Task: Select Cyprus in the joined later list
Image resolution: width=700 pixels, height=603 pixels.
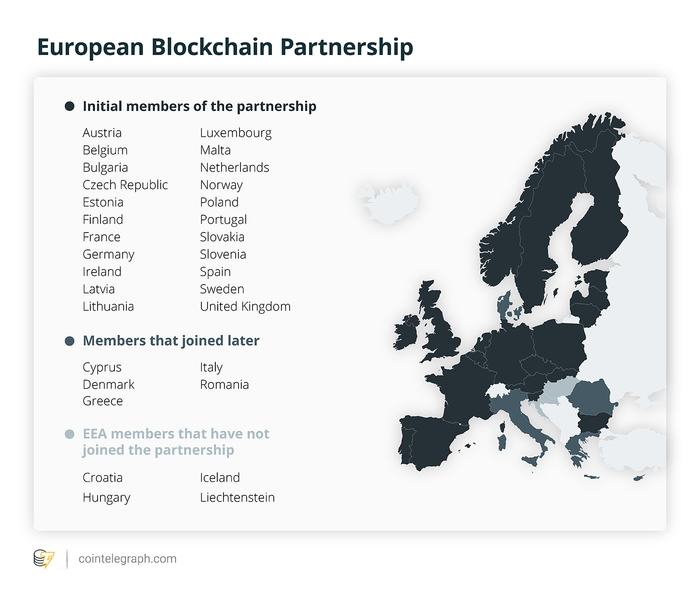Action: coord(102,368)
